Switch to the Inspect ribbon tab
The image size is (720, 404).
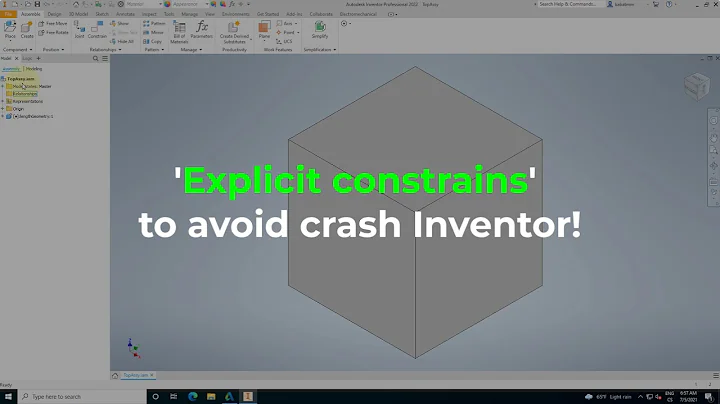(149, 14)
